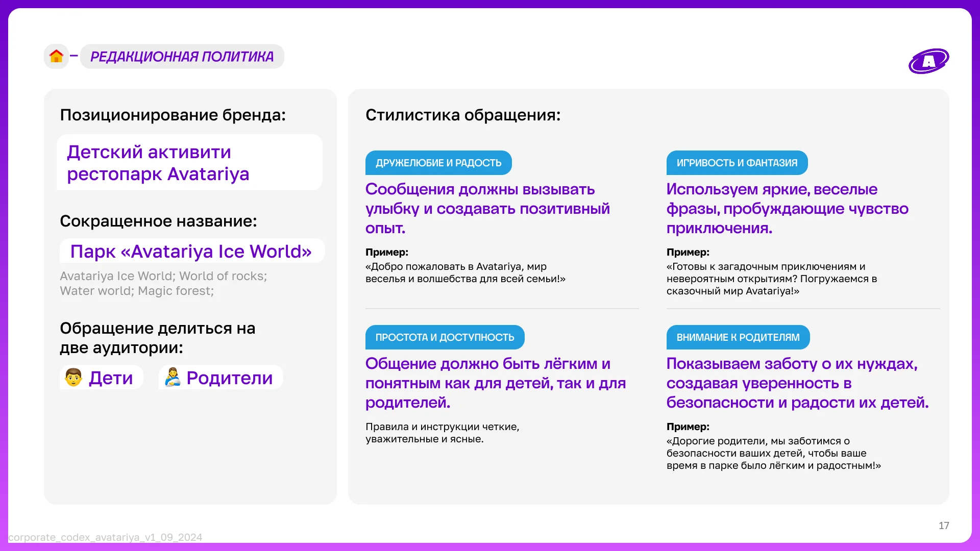Screen dimensions: 980x551
Task: Select the ИГРИВОСТЬ И ФАНТАЗИЯ tag
Action: pos(737,163)
